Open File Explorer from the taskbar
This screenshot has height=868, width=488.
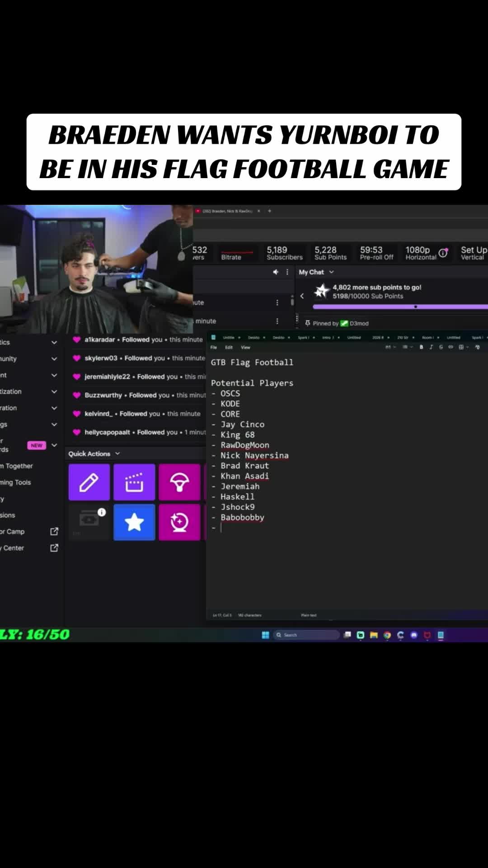(374, 635)
